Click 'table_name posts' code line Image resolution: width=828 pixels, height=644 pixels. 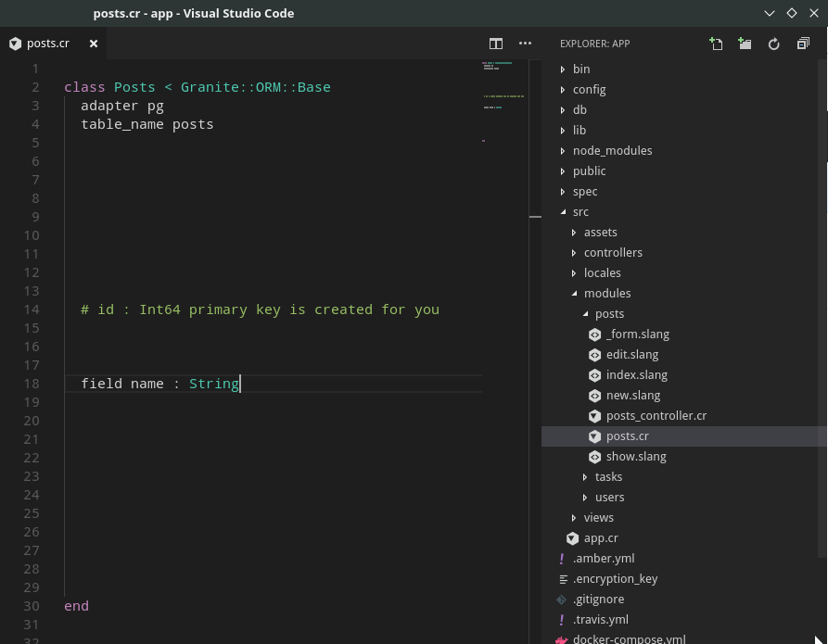tap(146, 124)
